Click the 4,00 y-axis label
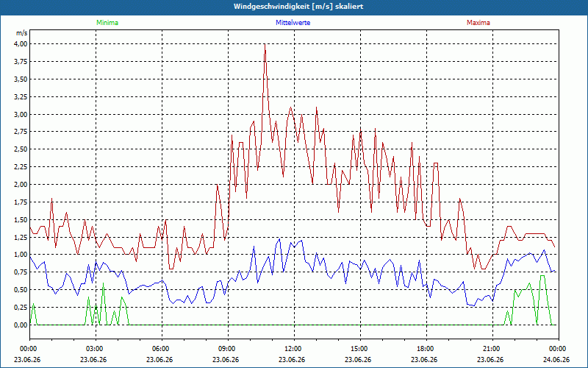The image size is (588, 368). (x=21, y=44)
